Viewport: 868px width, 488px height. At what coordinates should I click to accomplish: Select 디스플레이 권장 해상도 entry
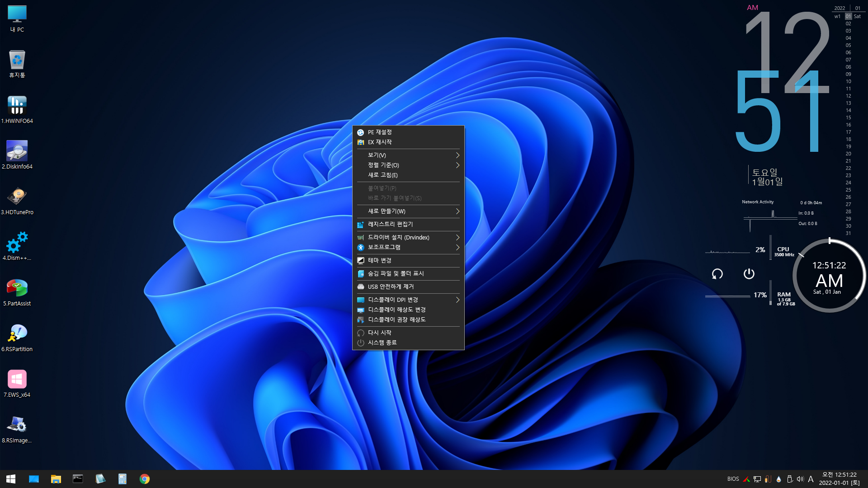coord(408,320)
